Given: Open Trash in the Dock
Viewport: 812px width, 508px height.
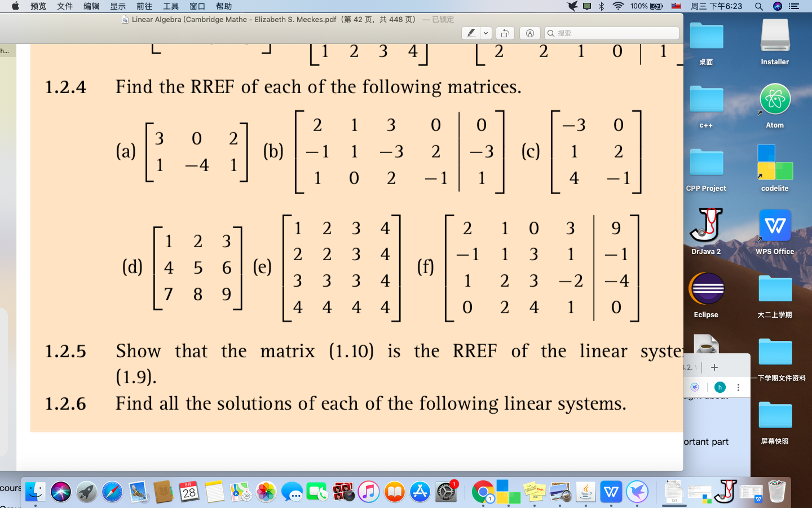Looking at the screenshot, I should [776, 492].
